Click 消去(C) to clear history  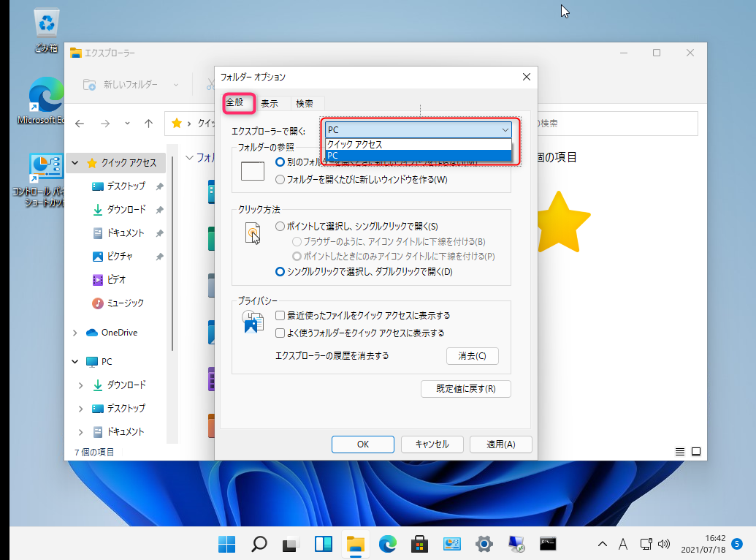click(x=472, y=356)
